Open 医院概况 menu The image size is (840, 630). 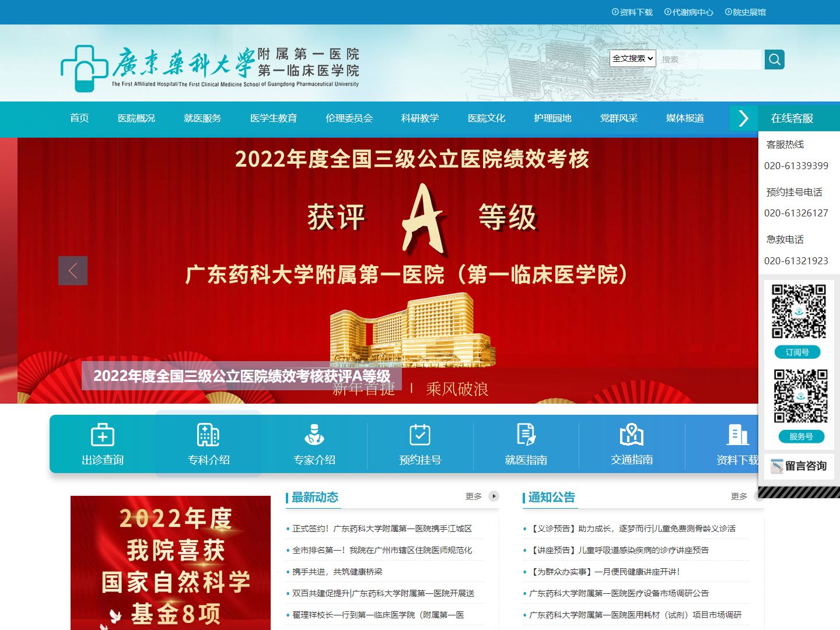(x=136, y=118)
